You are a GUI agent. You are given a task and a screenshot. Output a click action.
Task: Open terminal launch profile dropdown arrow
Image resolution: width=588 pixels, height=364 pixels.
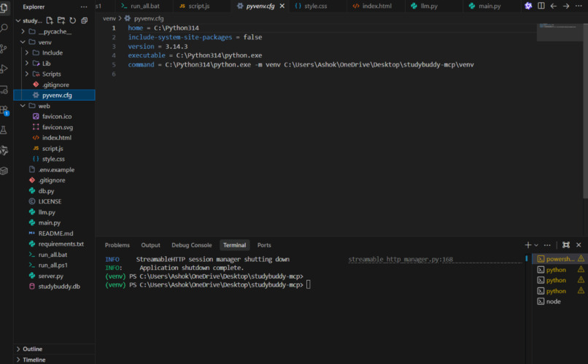pos(536,245)
